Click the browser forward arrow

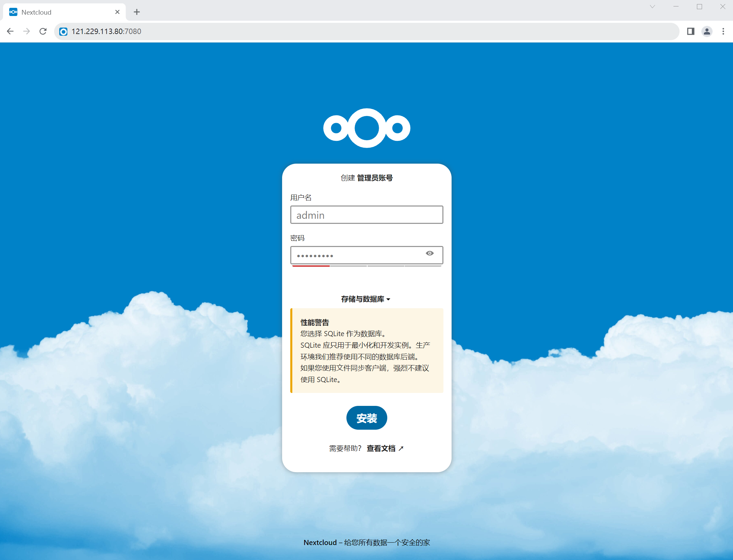click(x=27, y=31)
